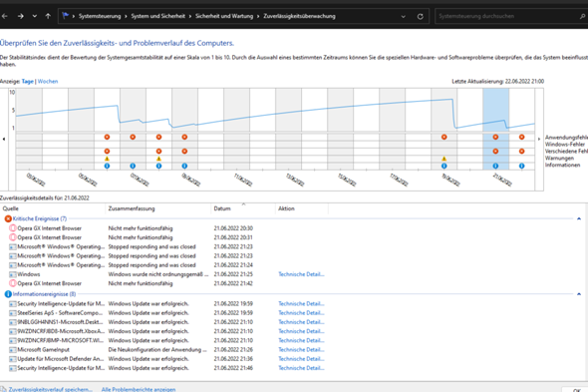This screenshot has width=588, height=392.
Task: Select application failure icon on 22.06.2022
Action: click(521, 137)
